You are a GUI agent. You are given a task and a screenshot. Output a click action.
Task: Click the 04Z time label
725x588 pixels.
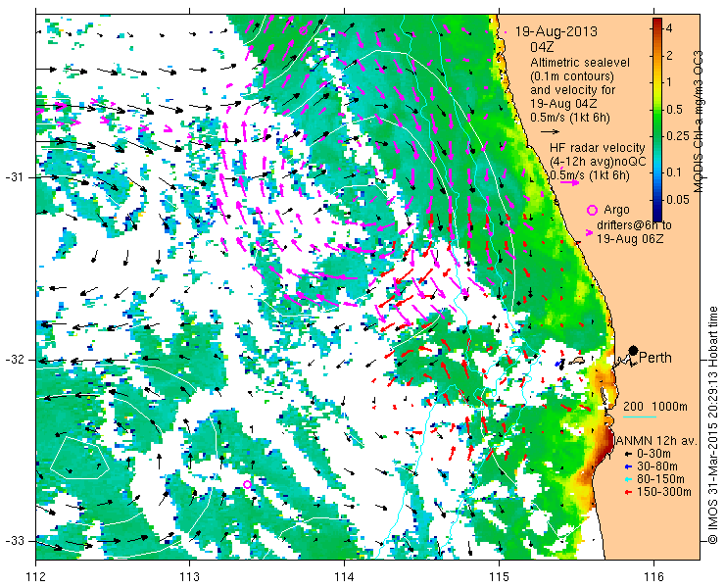coord(543,48)
